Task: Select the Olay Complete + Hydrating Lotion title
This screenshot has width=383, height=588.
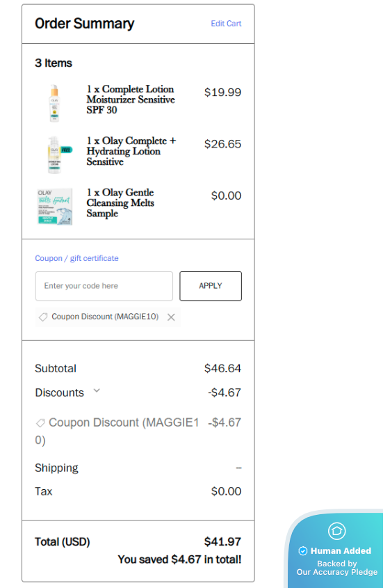Action: pos(131,152)
